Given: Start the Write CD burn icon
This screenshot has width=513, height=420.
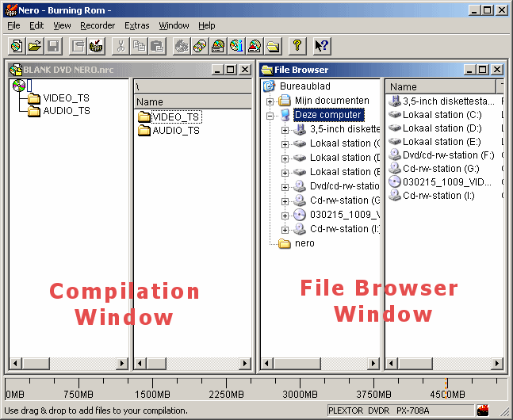Looking at the screenshot, I should [96, 46].
